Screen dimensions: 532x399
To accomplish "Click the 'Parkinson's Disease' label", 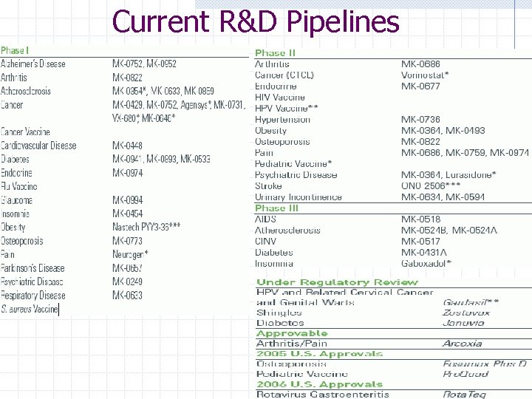I will point(33,268).
